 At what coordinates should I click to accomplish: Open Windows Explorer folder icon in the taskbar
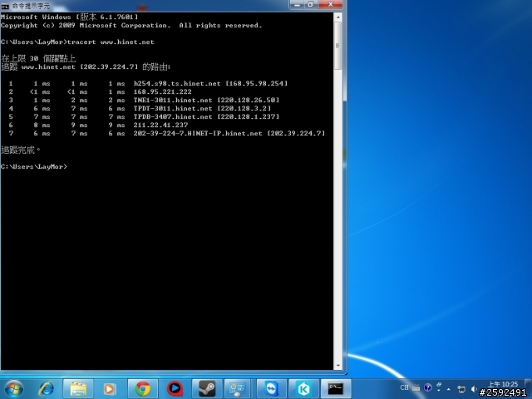(78, 389)
